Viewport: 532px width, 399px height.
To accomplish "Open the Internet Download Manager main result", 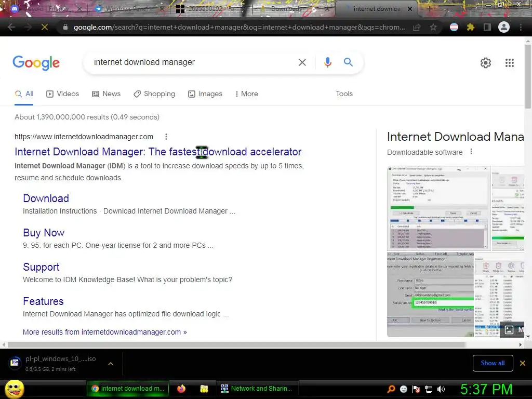I will click(158, 152).
